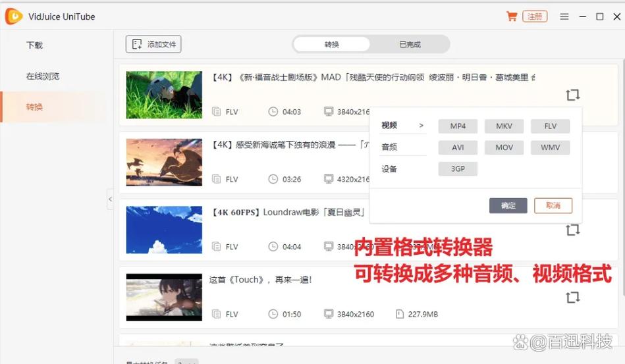The height and width of the screenshot is (364, 625).
Task: Click the convert icon for Touch video
Action: click(x=573, y=298)
